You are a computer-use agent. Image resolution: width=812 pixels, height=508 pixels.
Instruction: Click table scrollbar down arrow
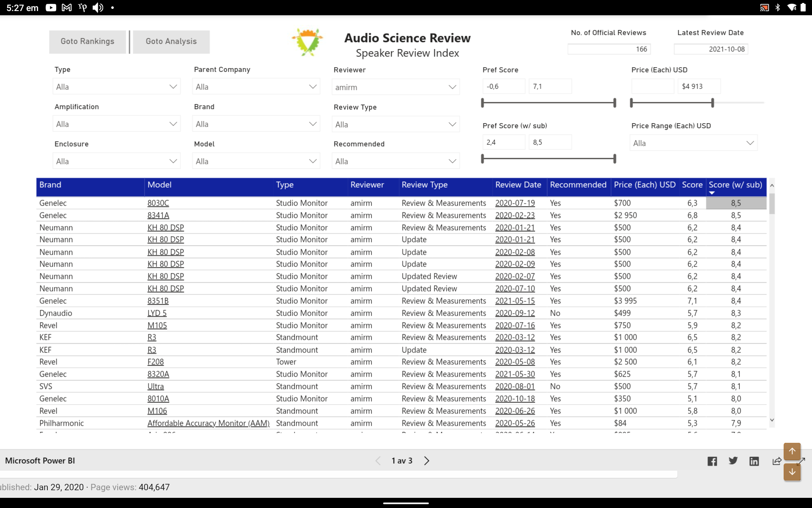pyautogui.click(x=772, y=420)
